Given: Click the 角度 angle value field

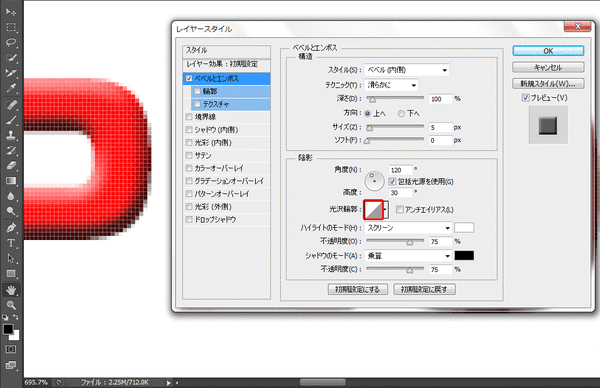Looking at the screenshot, I should (x=401, y=170).
